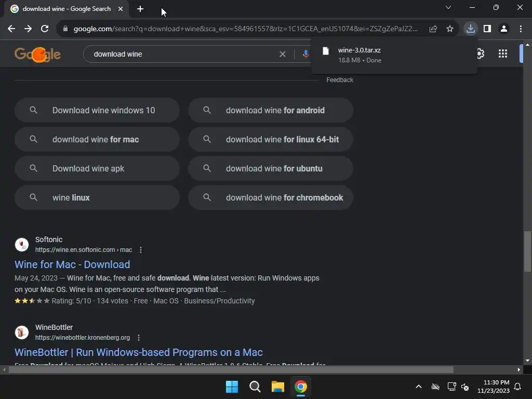The image size is (532, 399).
Task: Click the horizontal scrollbar right arrow
Action: [x=519, y=370]
